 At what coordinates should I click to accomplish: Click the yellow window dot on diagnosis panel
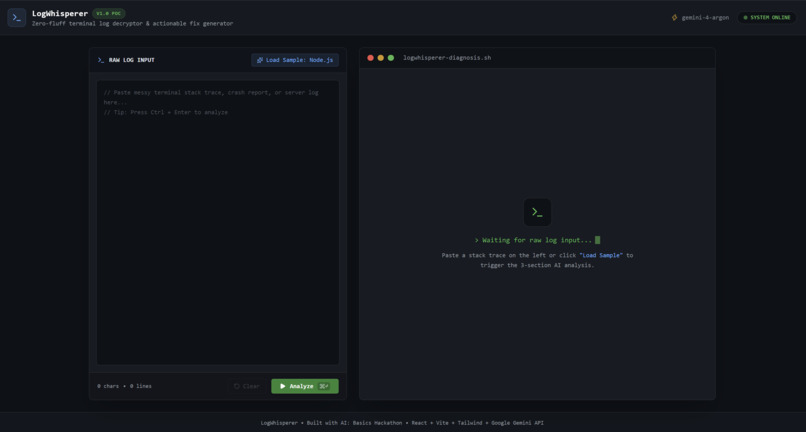[x=380, y=58]
